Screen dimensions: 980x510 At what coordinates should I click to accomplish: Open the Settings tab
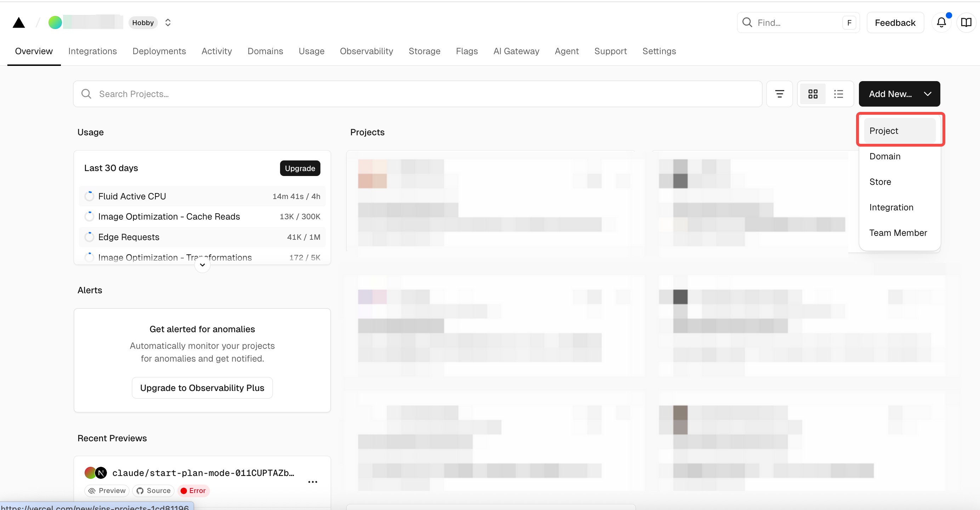pyautogui.click(x=659, y=51)
